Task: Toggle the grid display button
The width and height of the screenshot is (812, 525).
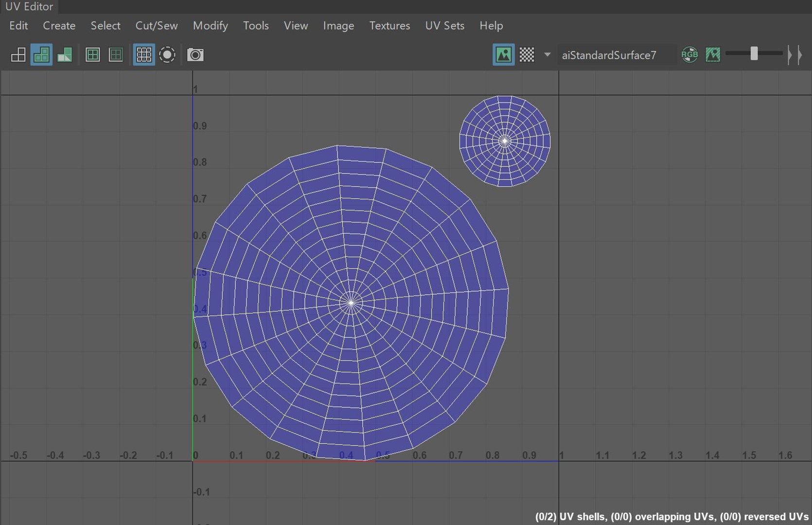Action: [144, 55]
